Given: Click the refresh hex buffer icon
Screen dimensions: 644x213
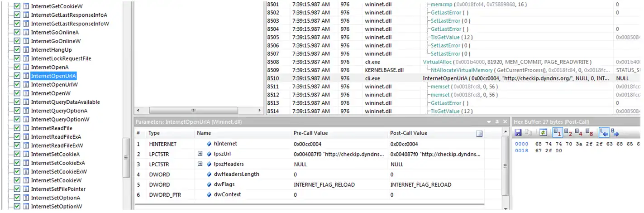Looking at the screenshot, I should pyautogui.click(x=544, y=133).
